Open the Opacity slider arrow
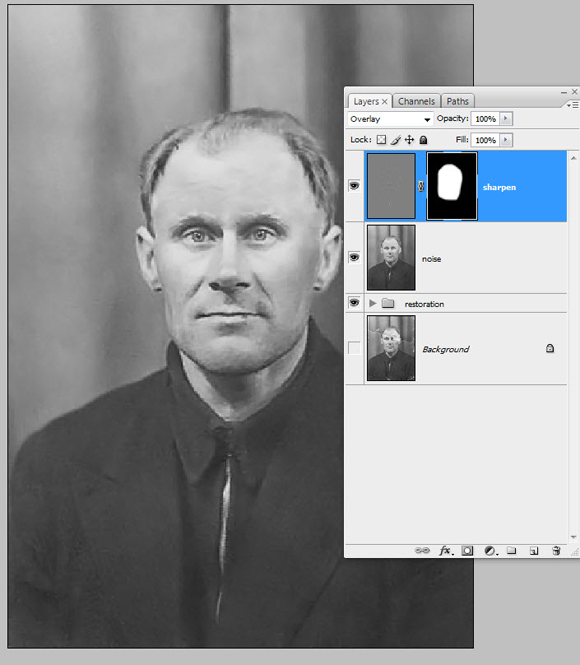The height and width of the screenshot is (665, 580). point(505,119)
